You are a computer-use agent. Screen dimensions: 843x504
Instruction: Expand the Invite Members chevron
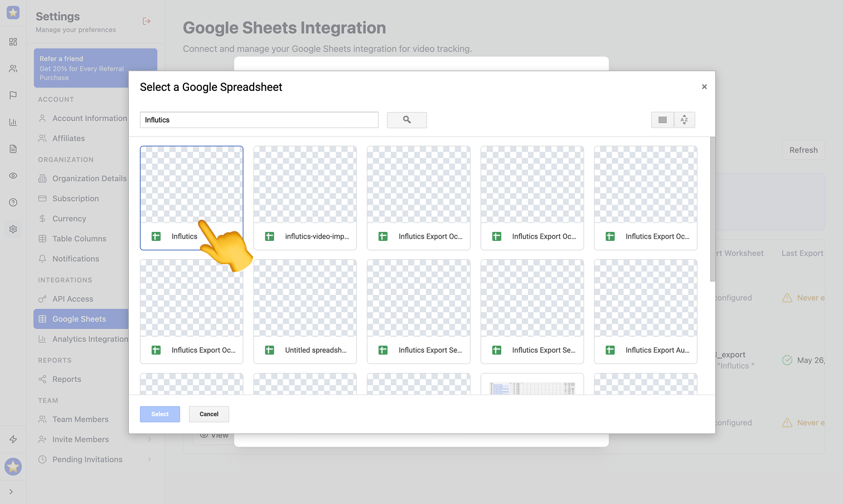[149, 439]
